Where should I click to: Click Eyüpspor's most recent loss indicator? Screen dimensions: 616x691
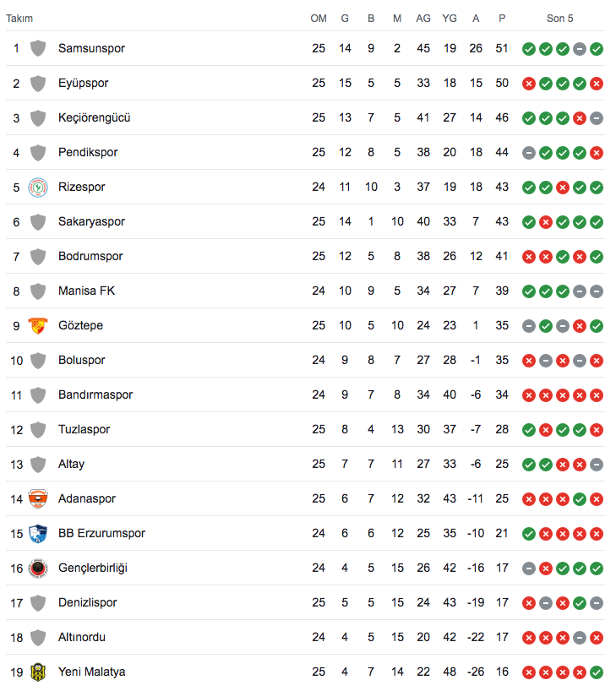[x=597, y=84]
